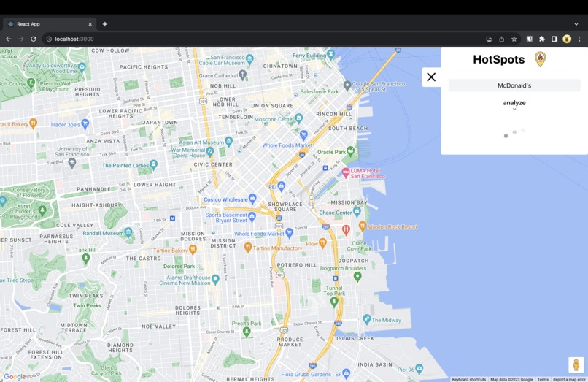Click the share page icon
The width and height of the screenshot is (588, 382).
point(501,39)
